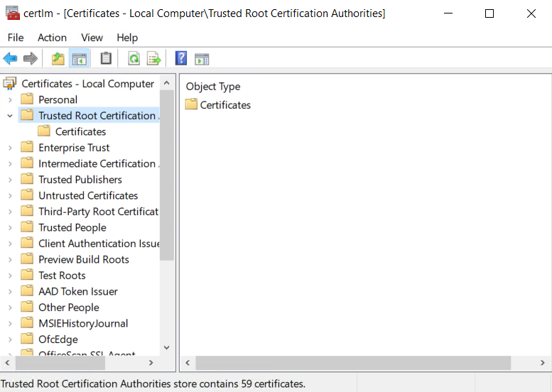
Task: Open the View menu
Action: pyautogui.click(x=92, y=38)
